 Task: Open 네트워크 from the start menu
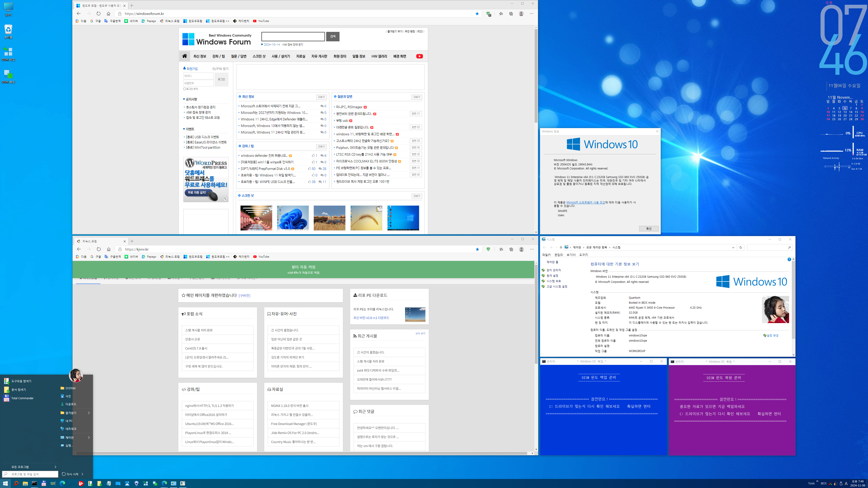(68, 429)
